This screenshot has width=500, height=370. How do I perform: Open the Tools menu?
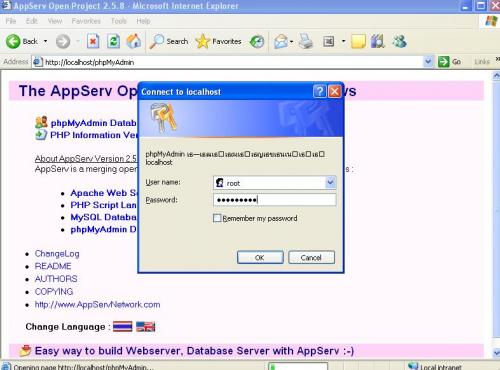(119, 21)
